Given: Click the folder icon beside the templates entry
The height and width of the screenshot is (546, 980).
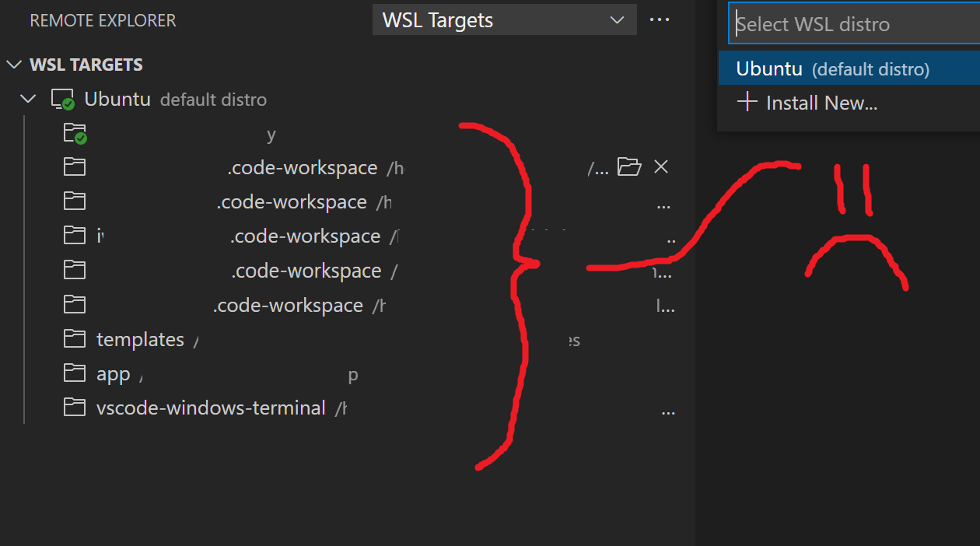Looking at the screenshot, I should [x=74, y=338].
